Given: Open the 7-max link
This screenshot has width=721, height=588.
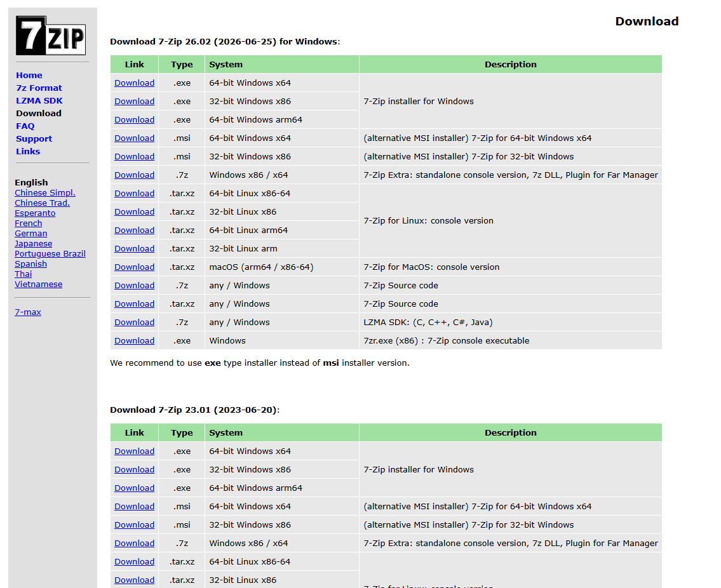Looking at the screenshot, I should point(28,312).
